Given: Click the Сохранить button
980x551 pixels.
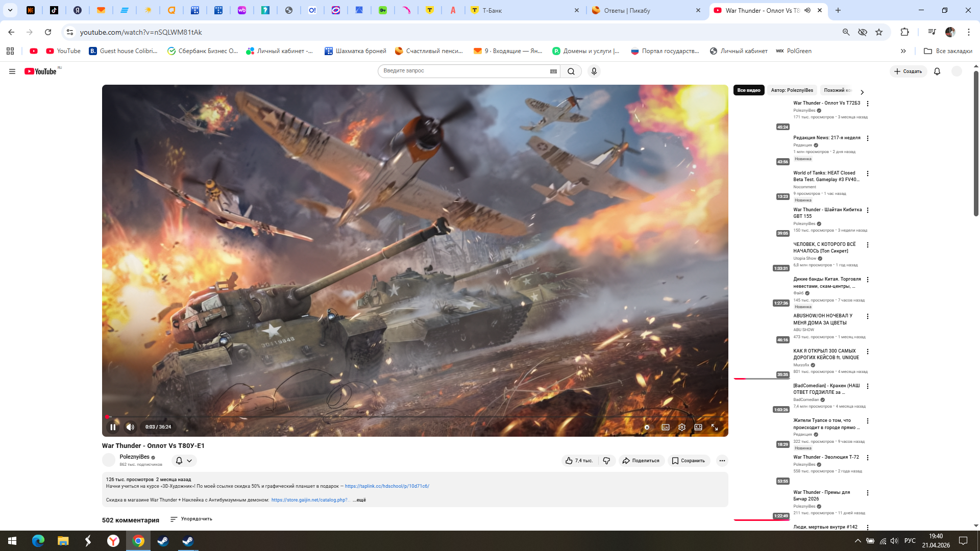Looking at the screenshot, I should point(689,461).
